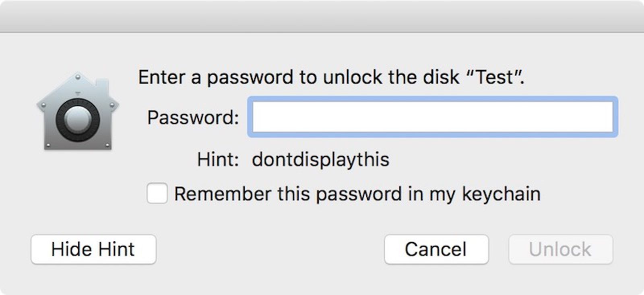Viewport: 644px width, 295px height.
Task: Click the word "keychain" in checkbox label
Action: [501, 194]
